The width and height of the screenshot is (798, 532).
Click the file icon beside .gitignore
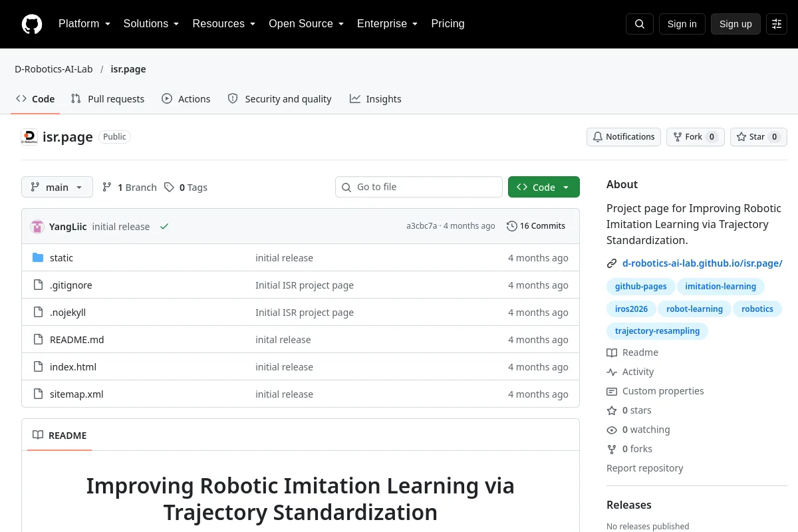coord(38,285)
